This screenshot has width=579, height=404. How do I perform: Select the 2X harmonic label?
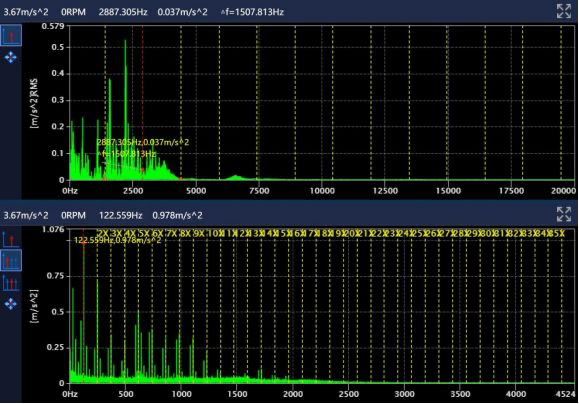click(x=102, y=233)
